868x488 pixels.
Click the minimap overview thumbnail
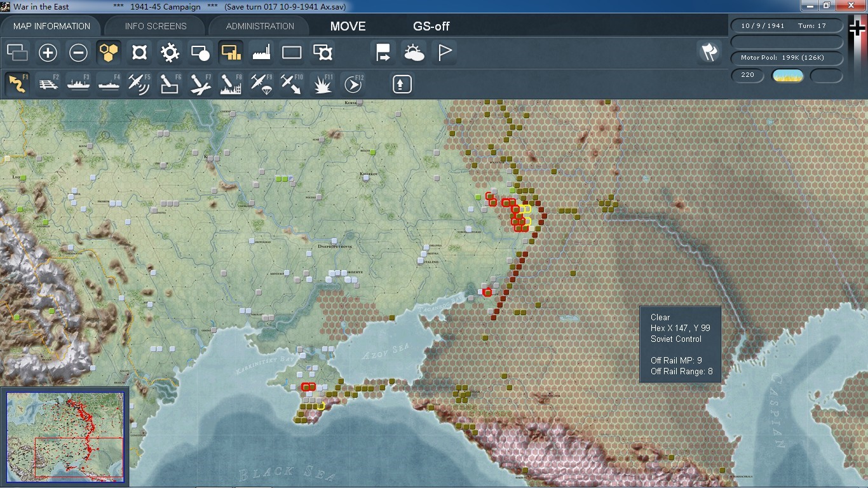[65, 436]
